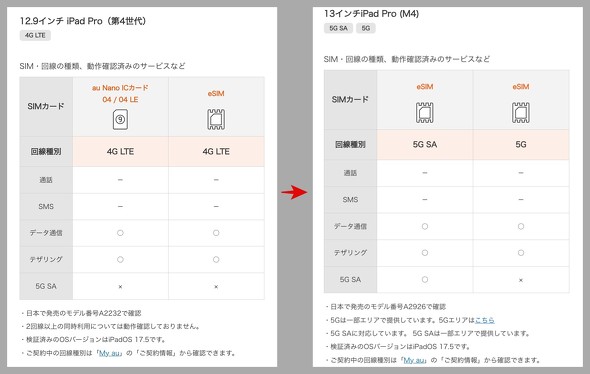Click the eSIM label in the left table header
The width and height of the screenshot is (590, 374).
point(216,93)
